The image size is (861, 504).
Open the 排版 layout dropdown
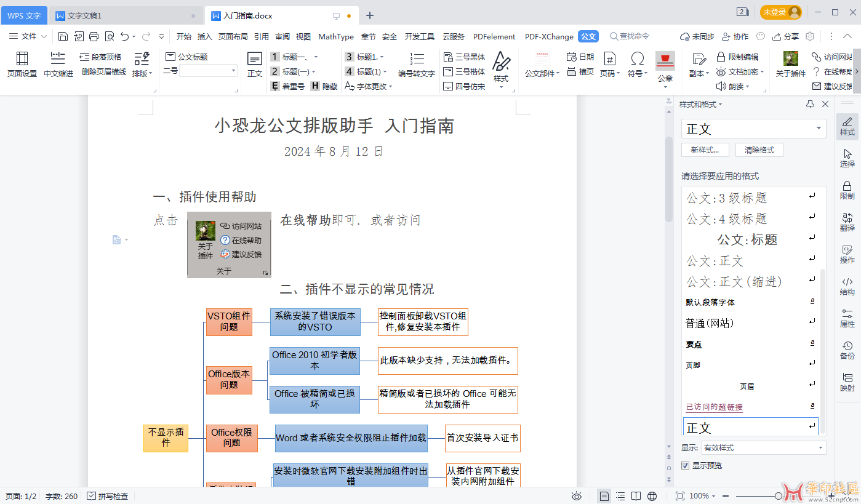point(142,65)
